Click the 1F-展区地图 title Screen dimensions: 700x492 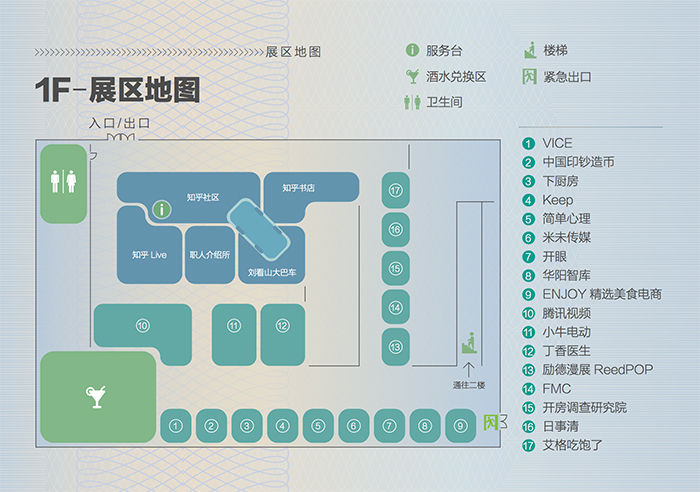point(117,90)
